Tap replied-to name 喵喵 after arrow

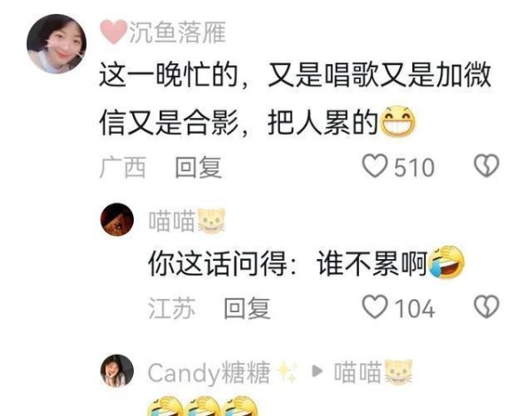point(358,372)
